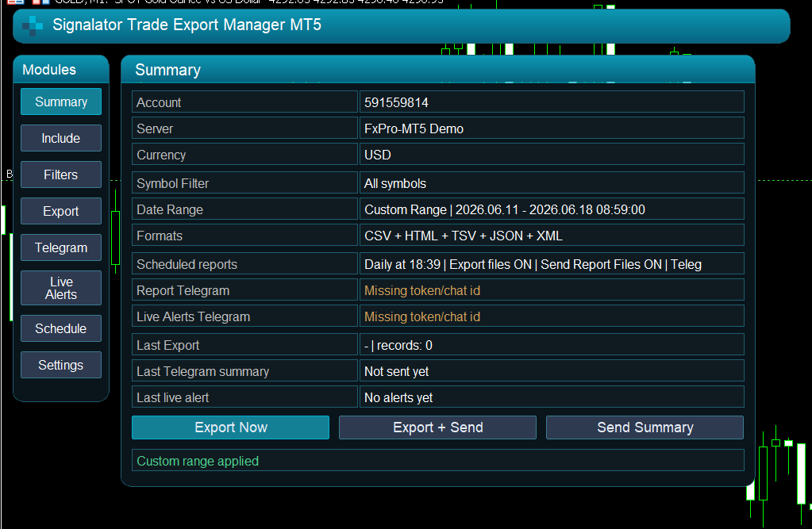Click the Custom Range date value
Image resolution: width=812 pixels, height=529 pixels.
pyautogui.click(x=552, y=209)
